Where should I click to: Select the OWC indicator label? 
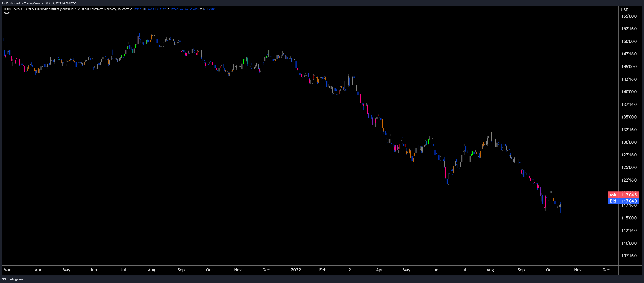pos(7,13)
